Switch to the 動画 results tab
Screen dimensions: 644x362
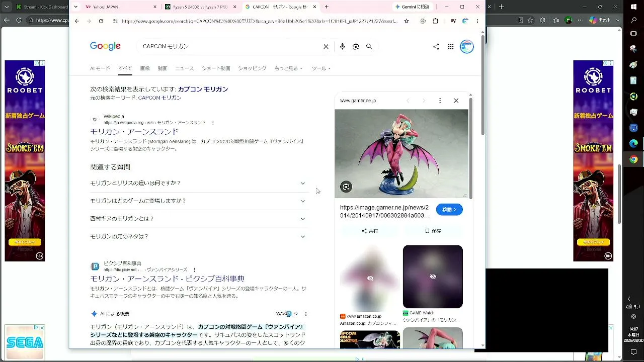pyautogui.click(x=162, y=68)
